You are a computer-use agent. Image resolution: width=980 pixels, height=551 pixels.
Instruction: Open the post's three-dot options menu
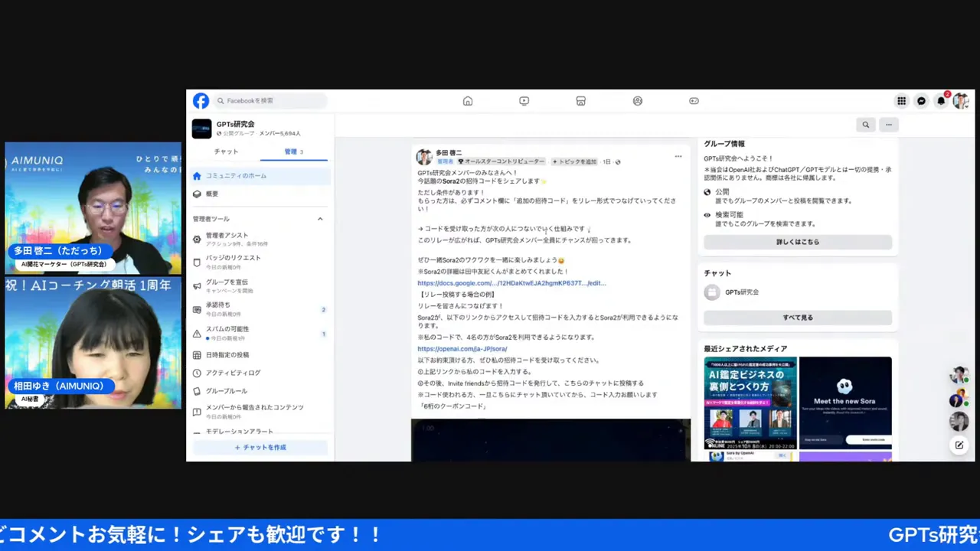coord(678,156)
